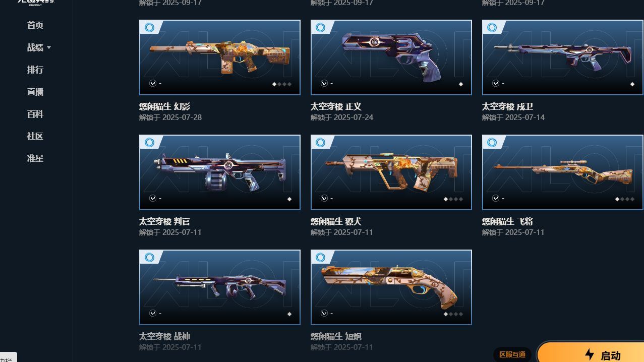The height and width of the screenshot is (362, 644).
Task: Click the lightning bolt icon on 启动 button
Action: tap(590, 355)
